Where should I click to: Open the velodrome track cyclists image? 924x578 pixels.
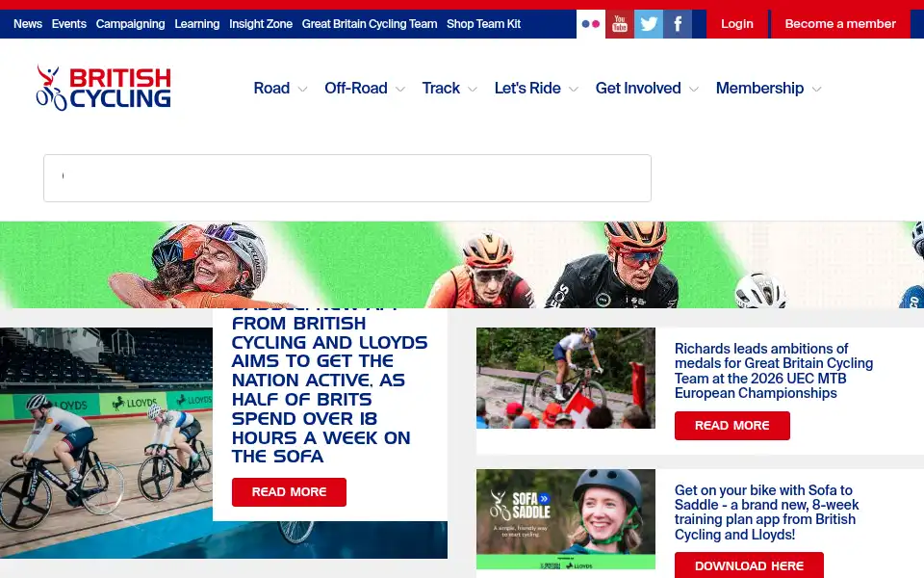point(106,443)
